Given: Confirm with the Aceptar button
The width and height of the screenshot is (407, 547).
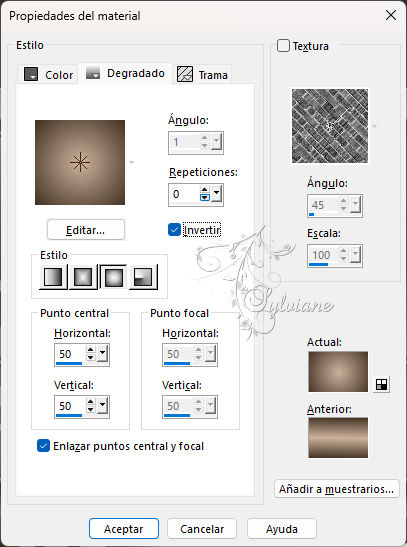Looking at the screenshot, I should click(124, 529).
